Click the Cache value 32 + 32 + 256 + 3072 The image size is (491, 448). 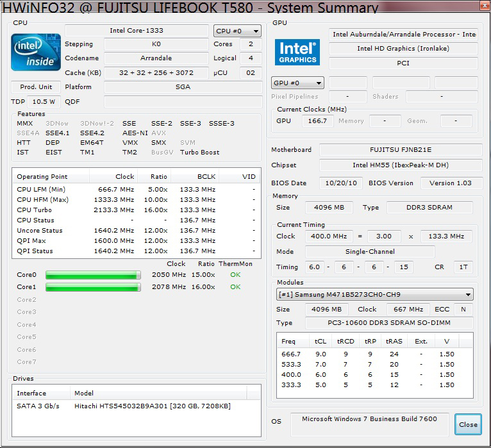point(156,73)
